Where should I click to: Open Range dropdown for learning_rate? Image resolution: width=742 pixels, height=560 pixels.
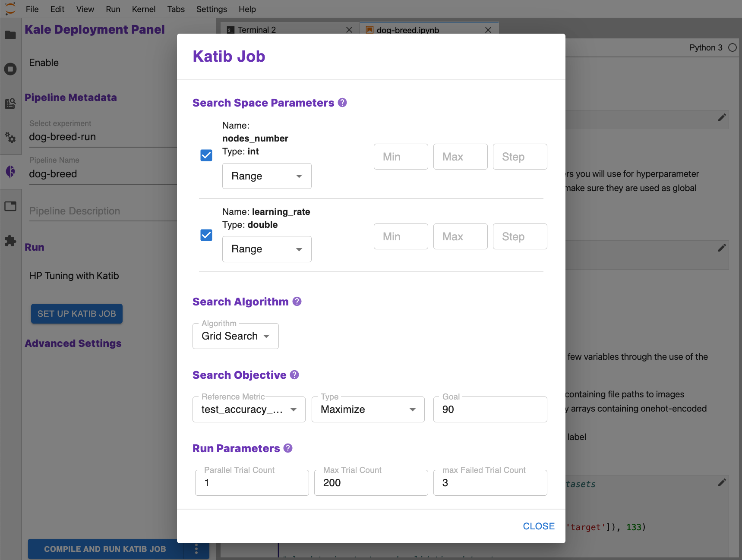267,249
